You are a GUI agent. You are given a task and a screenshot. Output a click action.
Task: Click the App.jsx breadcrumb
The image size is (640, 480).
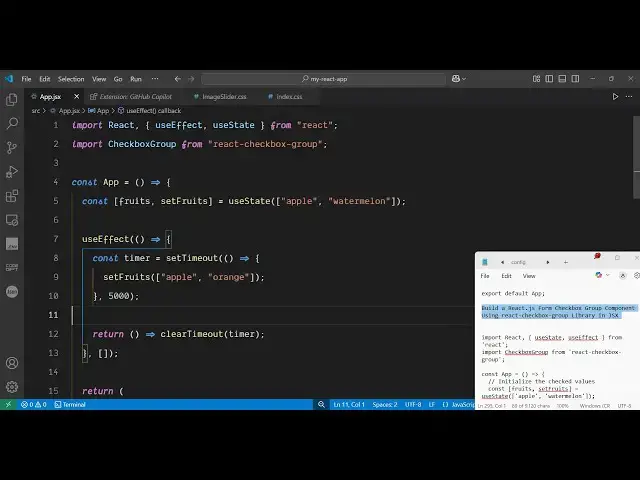click(69, 111)
